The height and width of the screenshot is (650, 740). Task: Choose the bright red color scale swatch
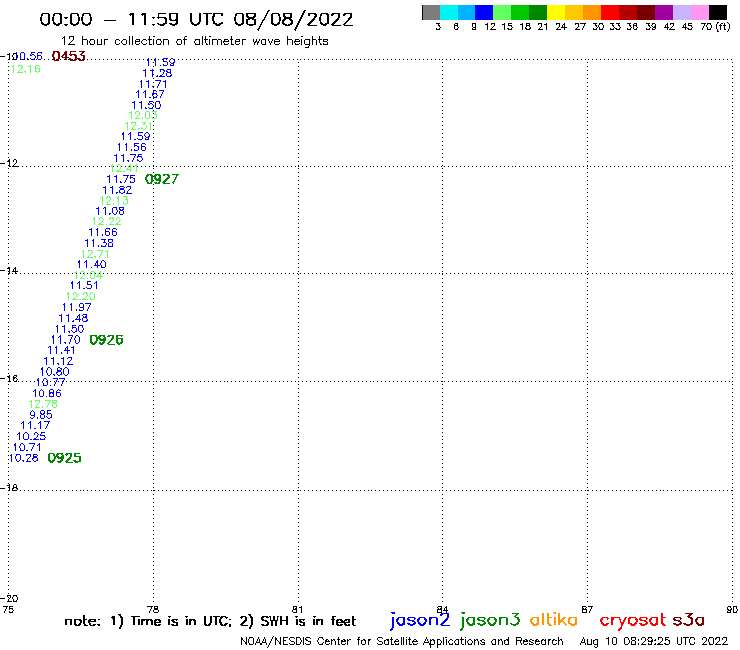[x=610, y=12]
